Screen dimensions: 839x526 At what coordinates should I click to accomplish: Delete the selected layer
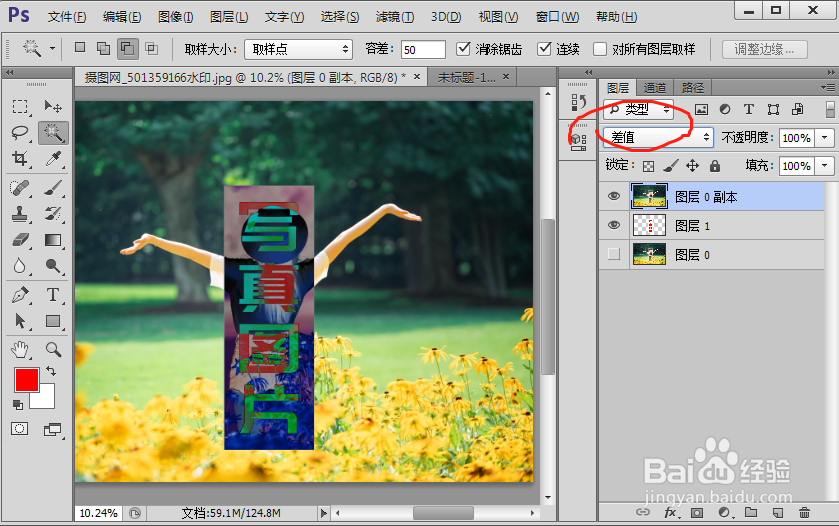point(804,513)
